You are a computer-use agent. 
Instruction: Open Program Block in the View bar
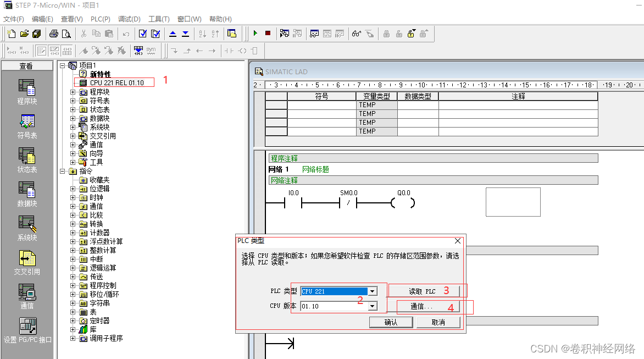[27, 92]
